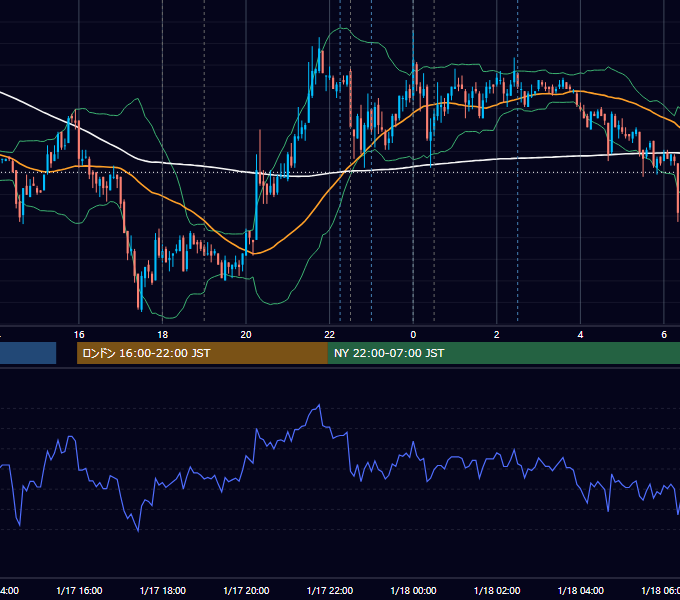
Task: Click the time axis label 6
Action: pos(664,335)
